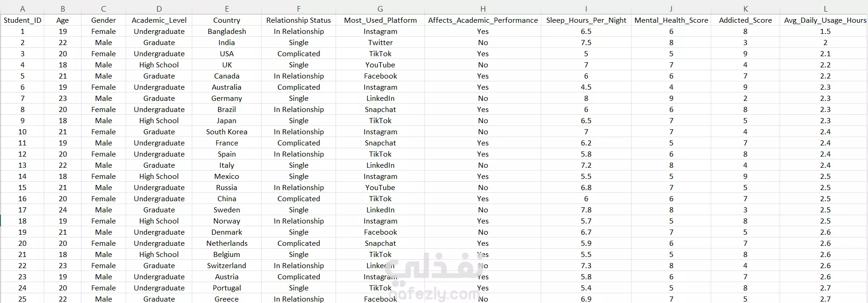Click the Student_ID header cell
The height and width of the screenshot is (303, 868).
tap(22, 20)
